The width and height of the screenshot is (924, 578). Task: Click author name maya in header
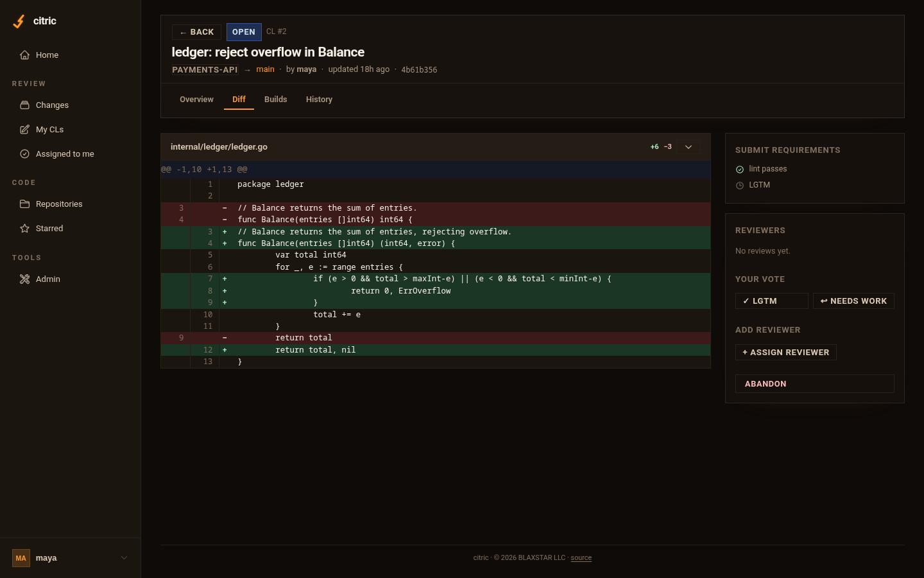(x=307, y=69)
